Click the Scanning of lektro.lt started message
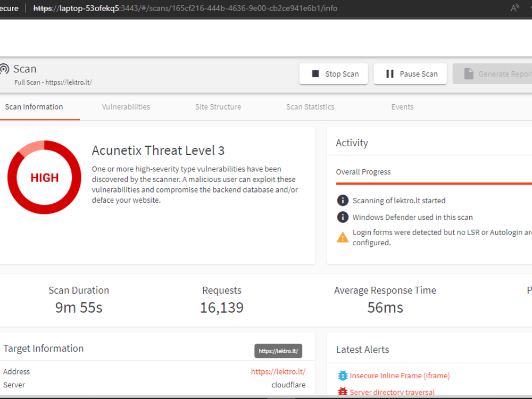The height and width of the screenshot is (399, 532). [399, 201]
